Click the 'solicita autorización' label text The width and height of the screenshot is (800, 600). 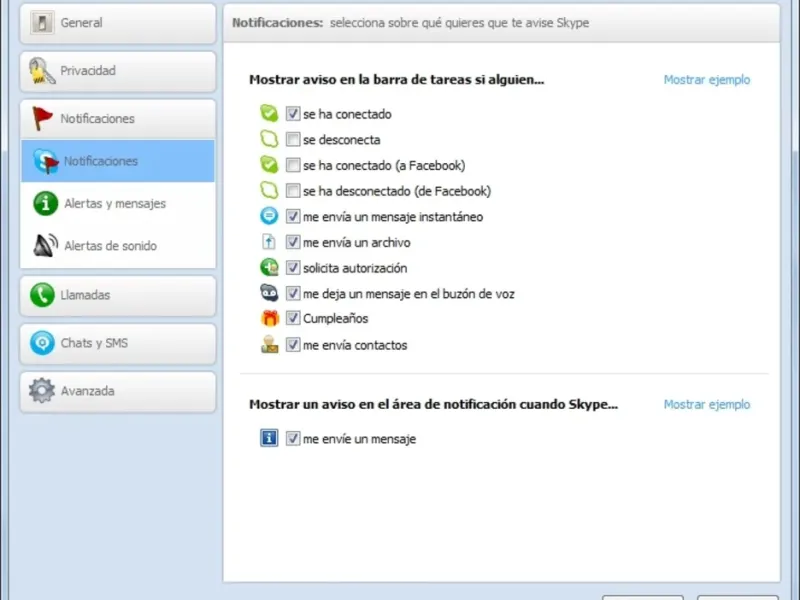point(355,268)
